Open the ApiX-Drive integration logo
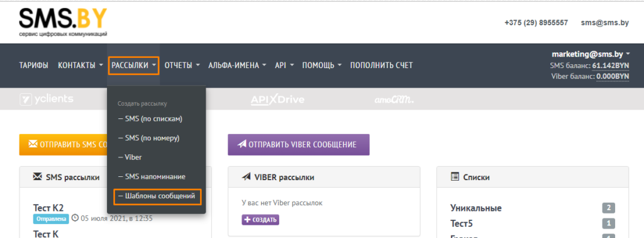This screenshot has width=644, height=238. [277, 99]
